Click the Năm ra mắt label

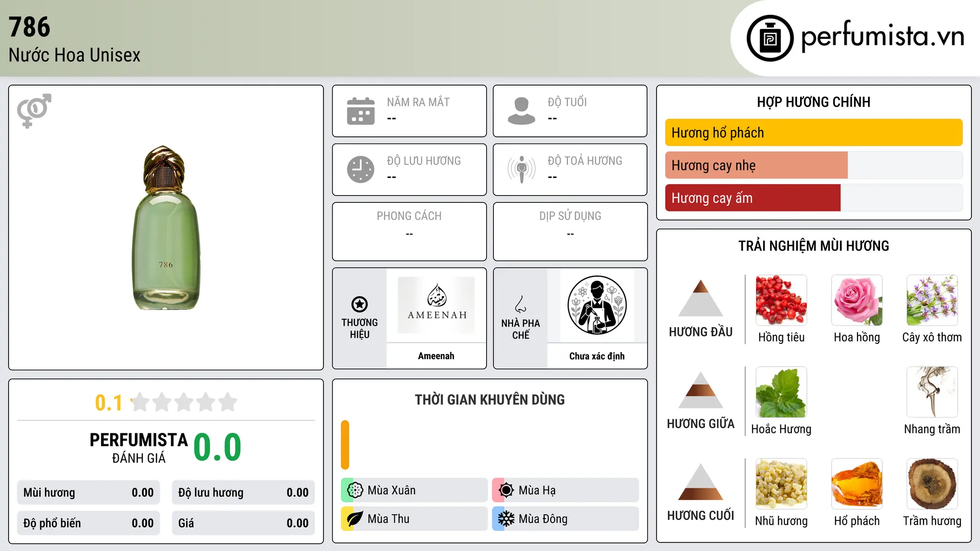tap(418, 102)
